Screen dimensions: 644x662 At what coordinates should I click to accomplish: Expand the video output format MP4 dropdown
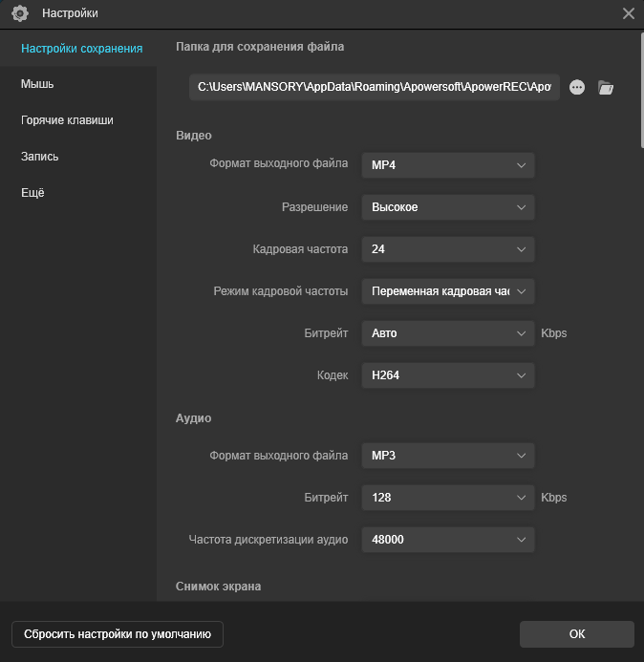click(448, 165)
